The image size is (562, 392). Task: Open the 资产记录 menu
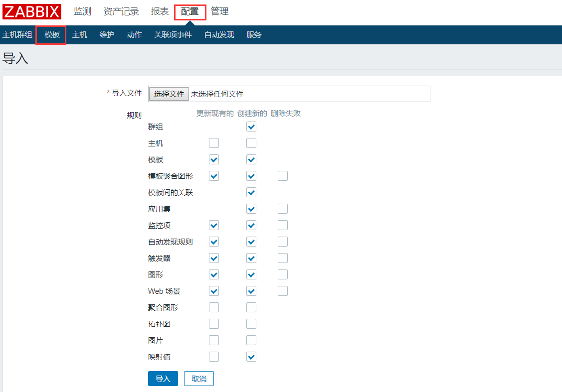121,11
